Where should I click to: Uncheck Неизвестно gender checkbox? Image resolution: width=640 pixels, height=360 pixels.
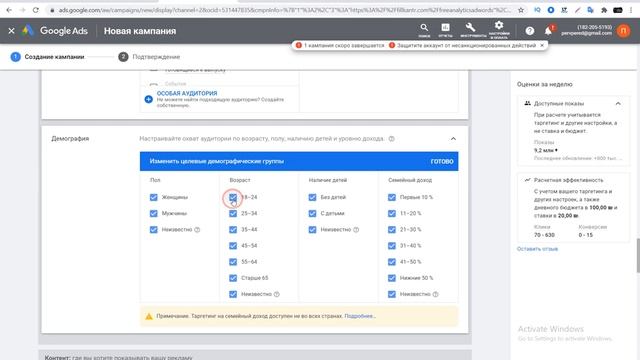(x=153, y=230)
